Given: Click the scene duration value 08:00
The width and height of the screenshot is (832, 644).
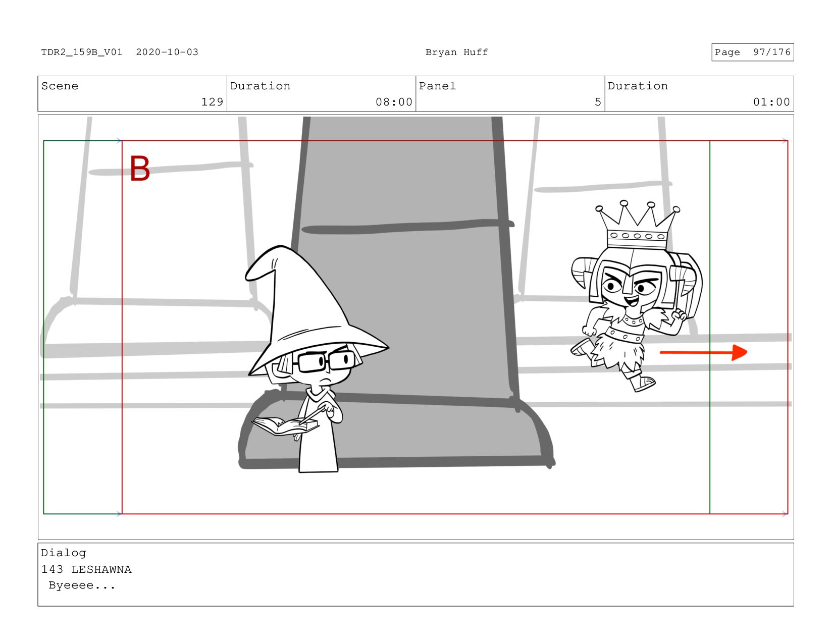Looking at the screenshot, I should coord(394,102).
